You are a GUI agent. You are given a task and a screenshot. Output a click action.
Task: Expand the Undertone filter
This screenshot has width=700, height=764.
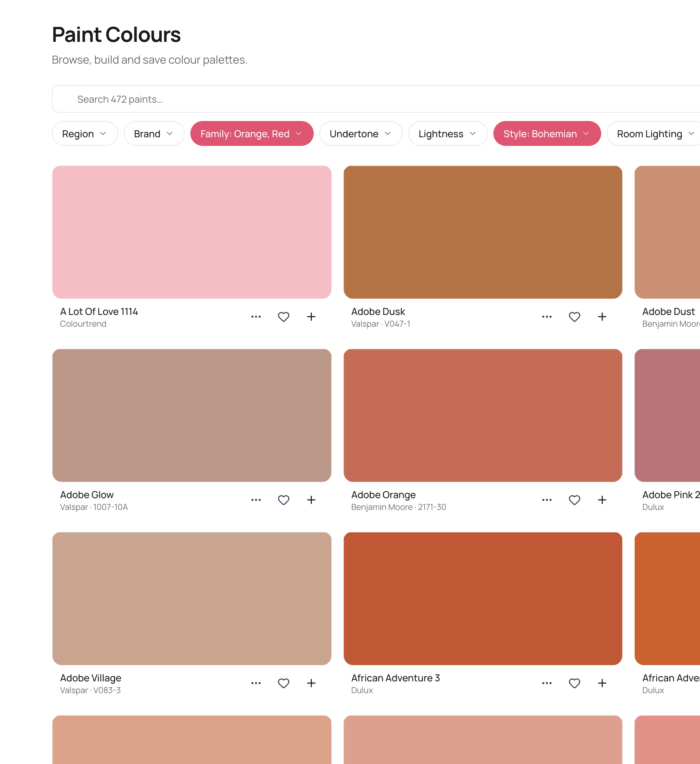(x=360, y=133)
